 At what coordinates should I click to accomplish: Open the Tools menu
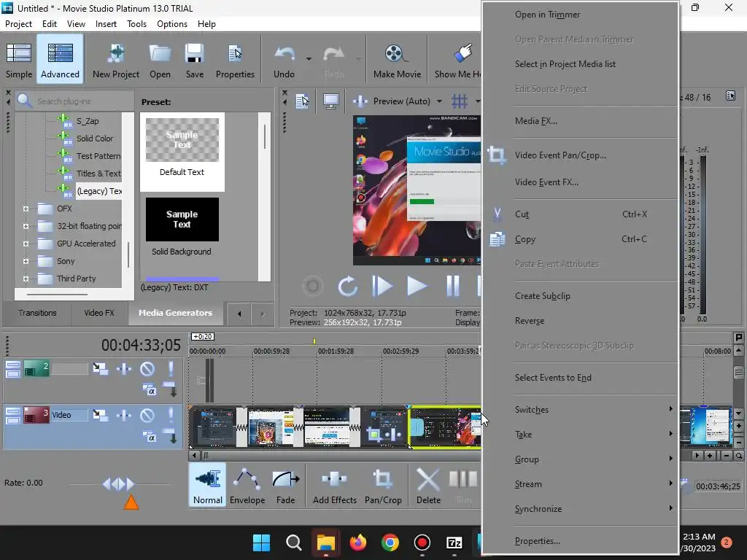pos(136,24)
